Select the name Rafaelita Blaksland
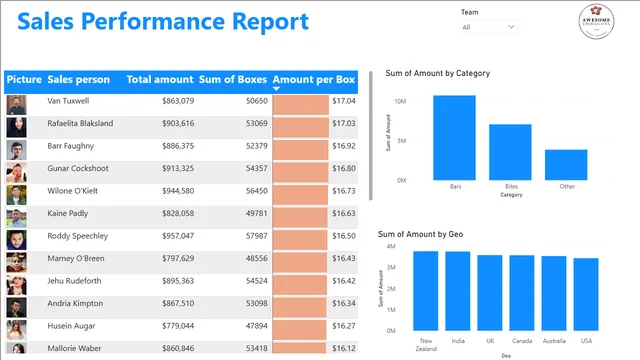 pos(80,123)
